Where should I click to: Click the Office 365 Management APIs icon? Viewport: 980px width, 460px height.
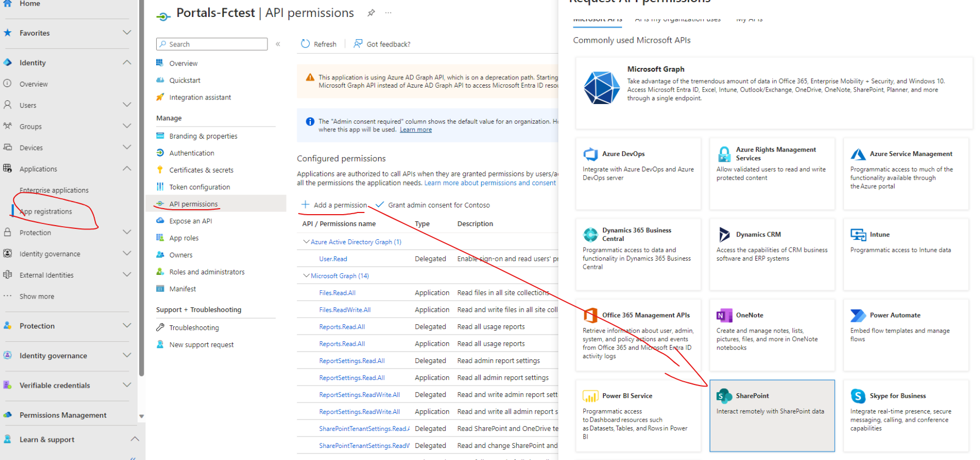click(590, 315)
